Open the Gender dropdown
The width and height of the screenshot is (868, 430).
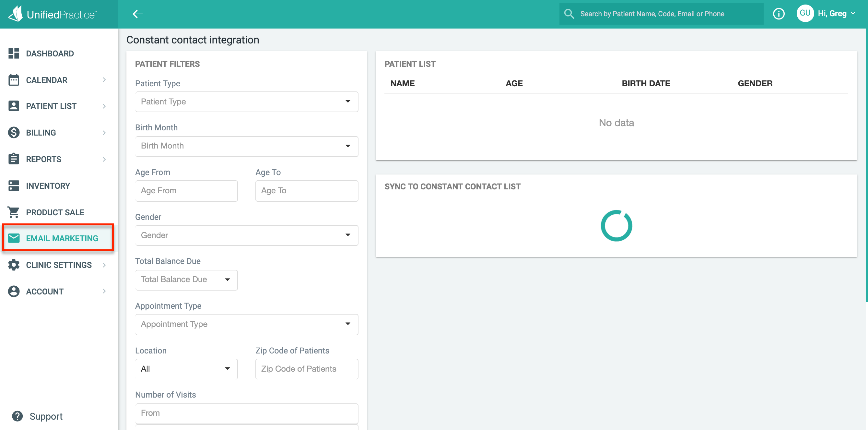click(x=246, y=235)
